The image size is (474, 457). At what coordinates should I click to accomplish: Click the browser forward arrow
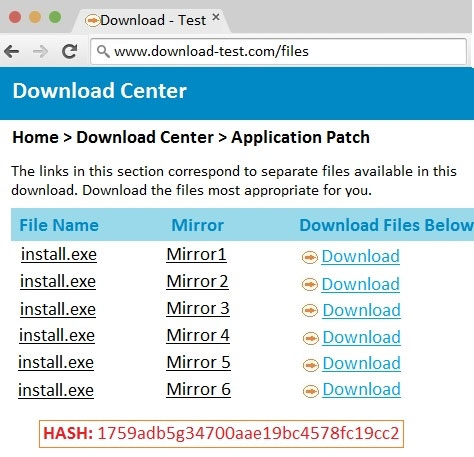(41, 52)
